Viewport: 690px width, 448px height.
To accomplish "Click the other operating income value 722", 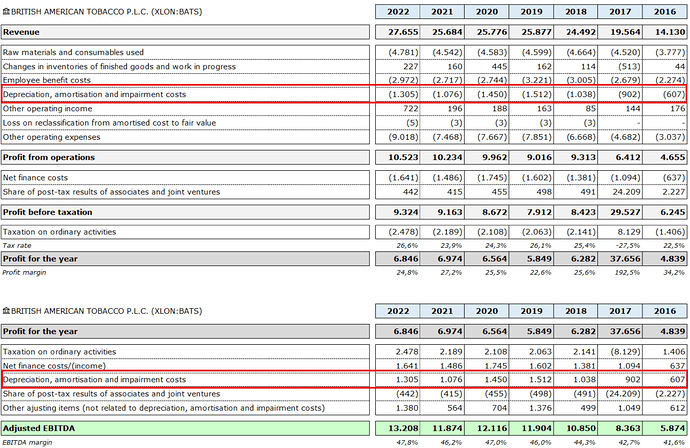I will 411,109.
